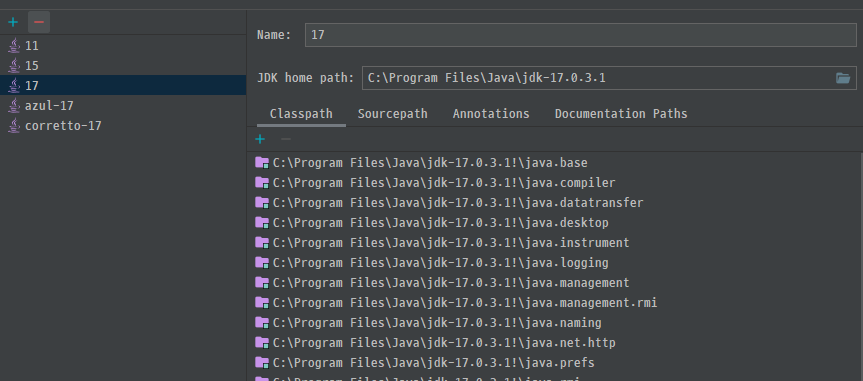Click folder icon of java.base entry
863x381 pixels.
[262, 162]
